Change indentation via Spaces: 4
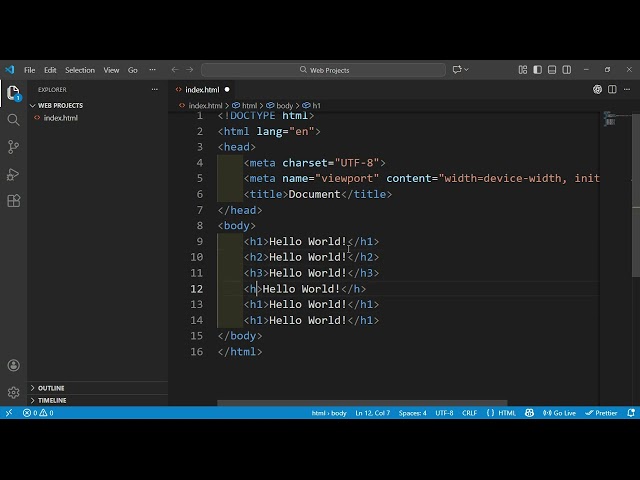Image resolution: width=640 pixels, height=480 pixels. click(x=412, y=413)
